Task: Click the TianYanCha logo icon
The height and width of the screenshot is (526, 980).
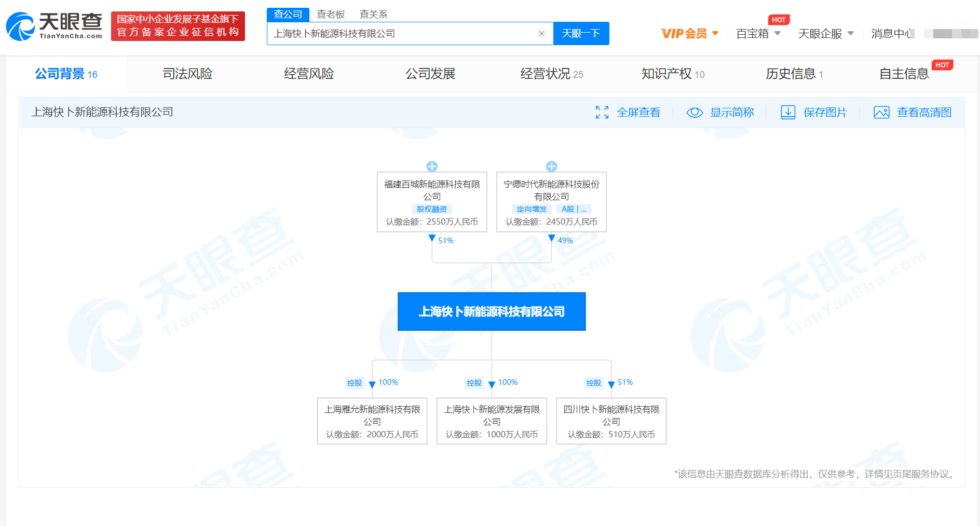Action: pyautogui.click(x=21, y=26)
